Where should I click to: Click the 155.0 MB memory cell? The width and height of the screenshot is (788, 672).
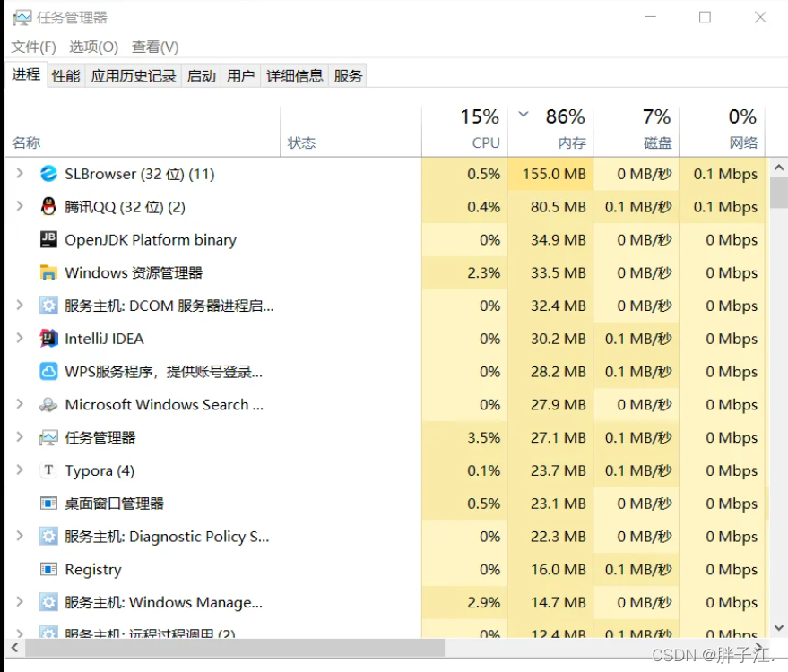(x=550, y=174)
